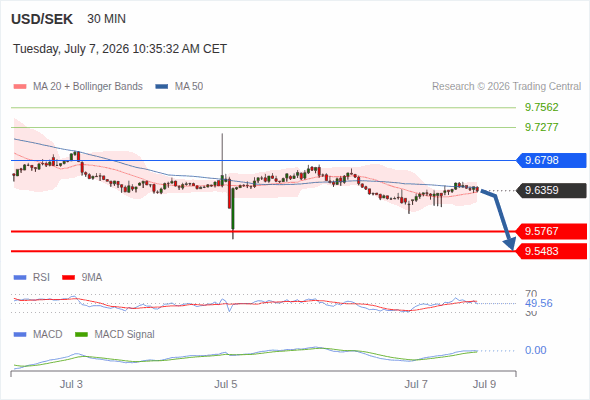590x400 pixels.
Task: Click the MACD blue legend marker
Action: [x=20, y=335]
